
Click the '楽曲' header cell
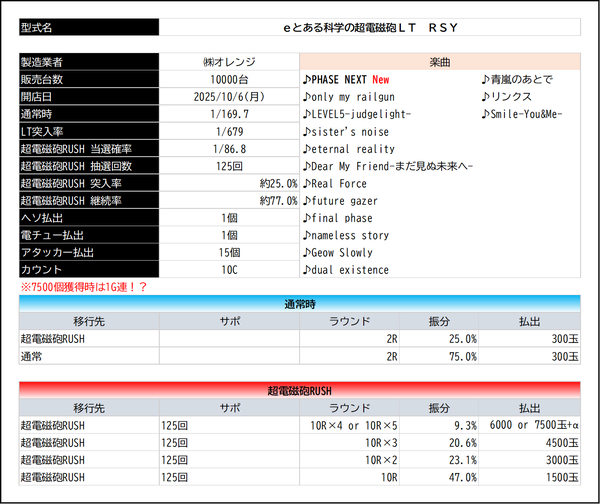click(x=440, y=62)
